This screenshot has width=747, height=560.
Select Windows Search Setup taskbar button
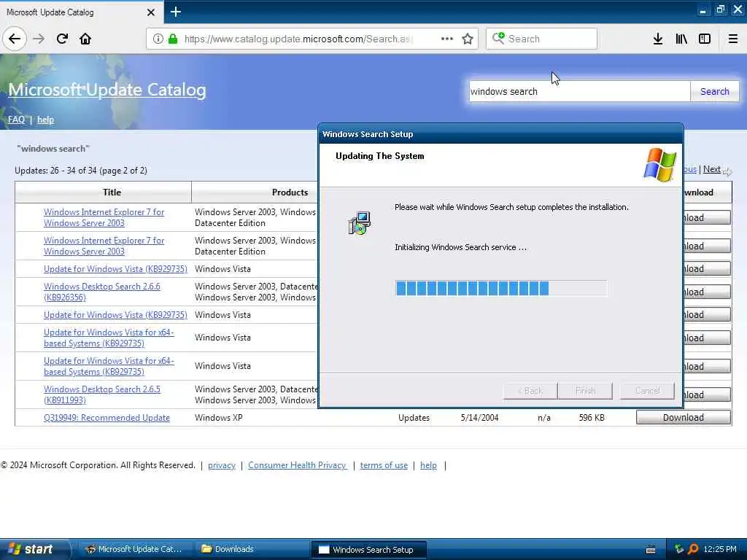click(368, 550)
